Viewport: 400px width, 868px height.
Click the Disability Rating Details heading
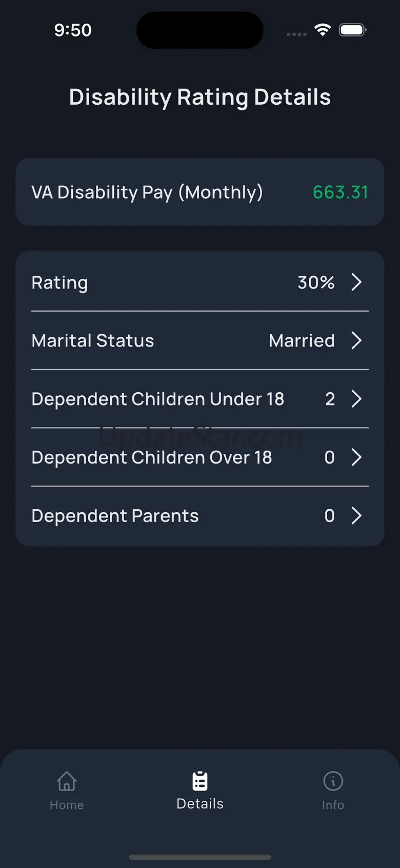200,97
